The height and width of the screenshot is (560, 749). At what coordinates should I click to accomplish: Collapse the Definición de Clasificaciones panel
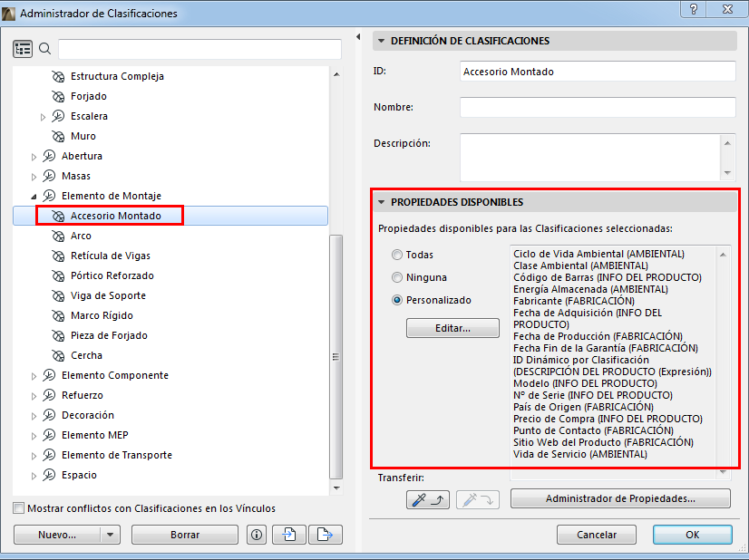[381, 41]
